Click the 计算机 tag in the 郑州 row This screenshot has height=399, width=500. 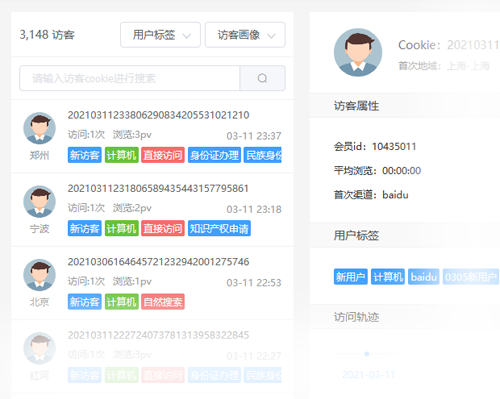[x=122, y=155]
